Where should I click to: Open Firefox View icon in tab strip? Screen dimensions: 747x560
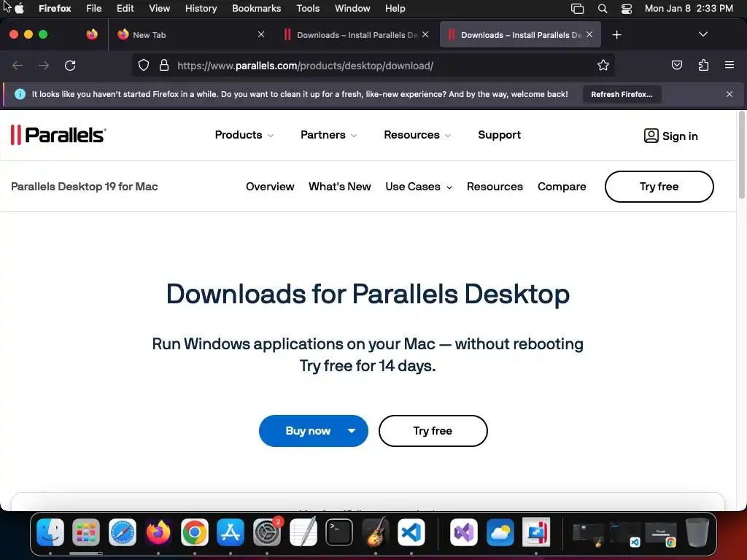[x=92, y=34]
